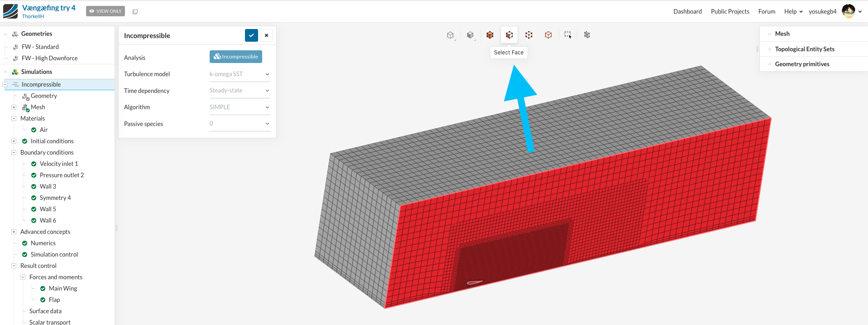Collapse the Geometries section

pyautogui.click(x=5, y=34)
